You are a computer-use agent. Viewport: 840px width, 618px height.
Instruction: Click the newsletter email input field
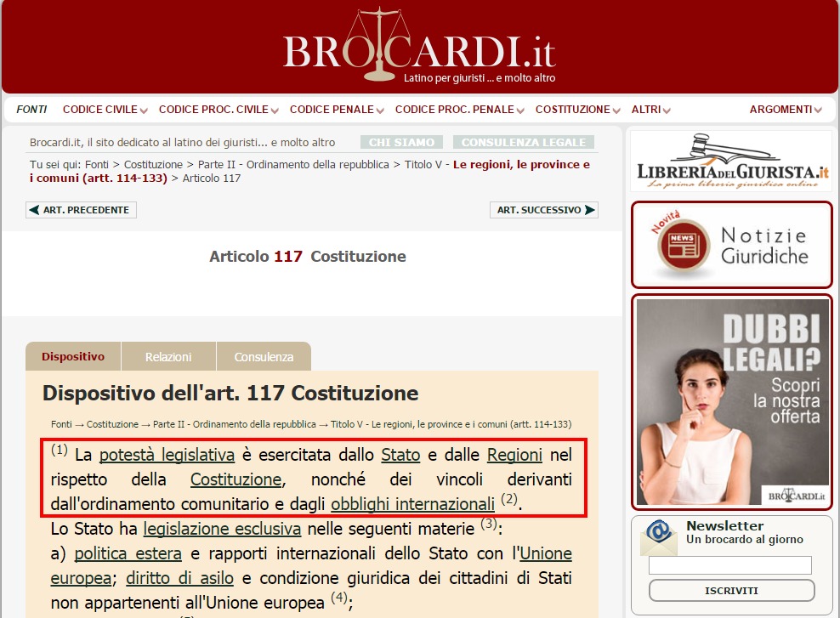(730, 565)
